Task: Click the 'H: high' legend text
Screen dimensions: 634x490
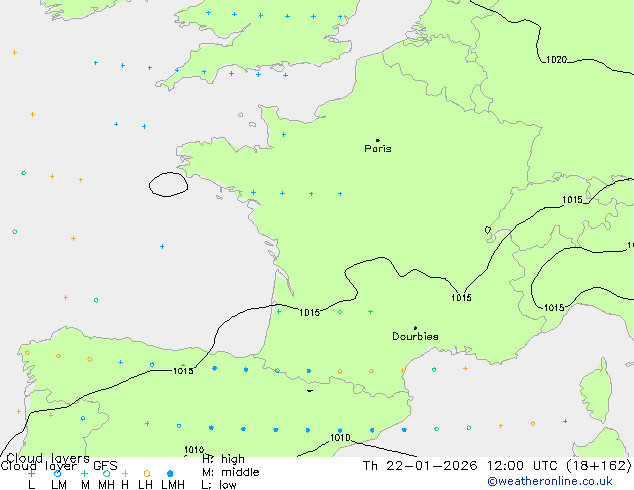Action: click(x=223, y=459)
